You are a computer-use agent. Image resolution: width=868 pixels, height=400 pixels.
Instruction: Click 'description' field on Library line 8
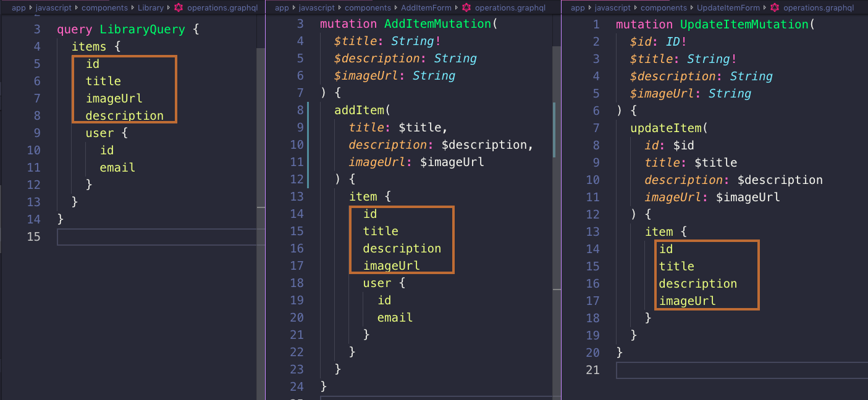pos(125,115)
